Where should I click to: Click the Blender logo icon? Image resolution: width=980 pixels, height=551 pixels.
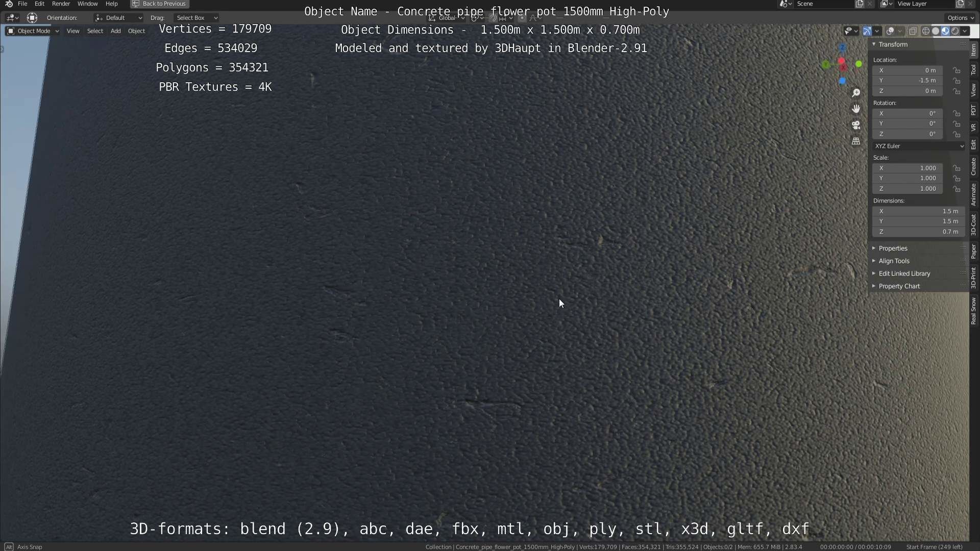(x=9, y=4)
